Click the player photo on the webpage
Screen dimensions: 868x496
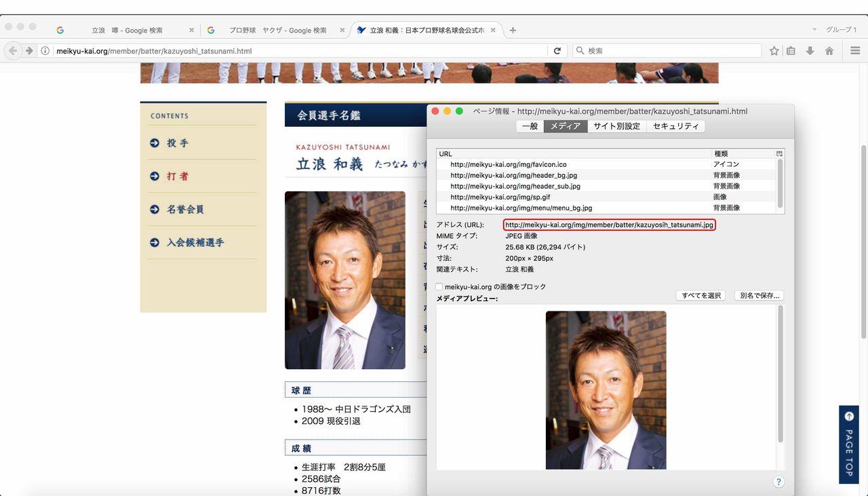tap(345, 280)
